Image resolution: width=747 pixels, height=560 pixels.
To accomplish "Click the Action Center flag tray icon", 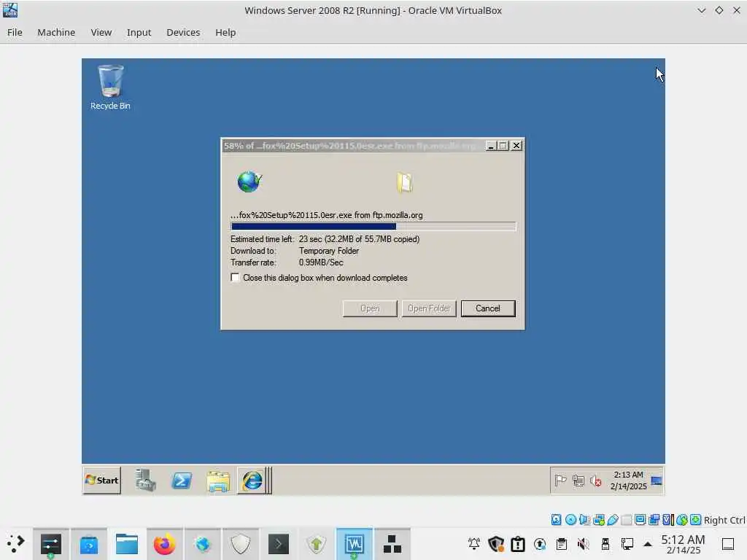I will pos(561,481).
